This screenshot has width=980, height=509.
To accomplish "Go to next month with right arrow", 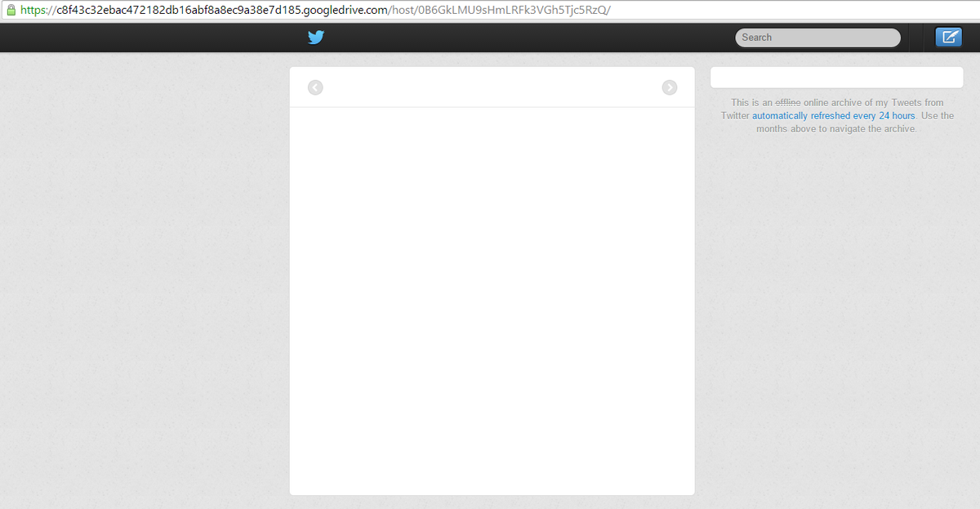I will click(669, 87).
